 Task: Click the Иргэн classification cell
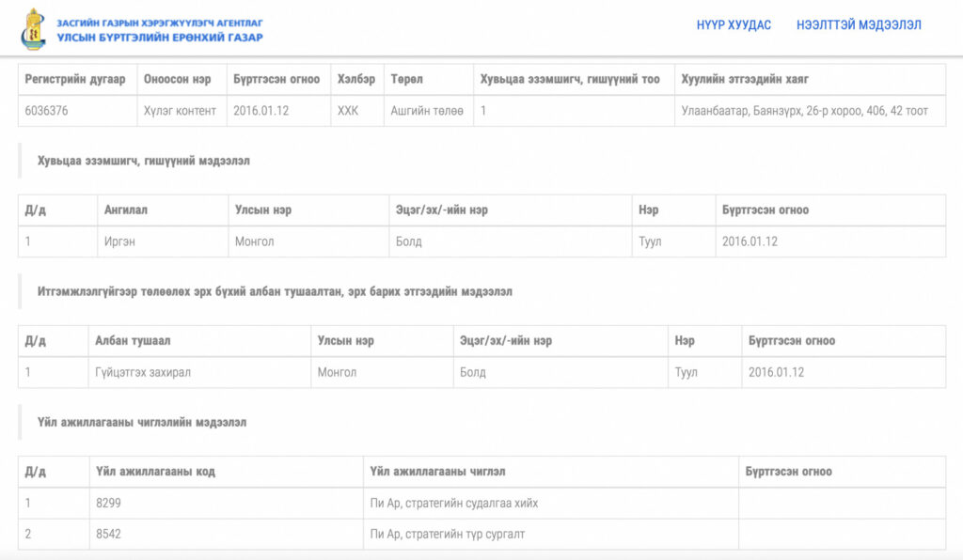(x=120, y=241)
